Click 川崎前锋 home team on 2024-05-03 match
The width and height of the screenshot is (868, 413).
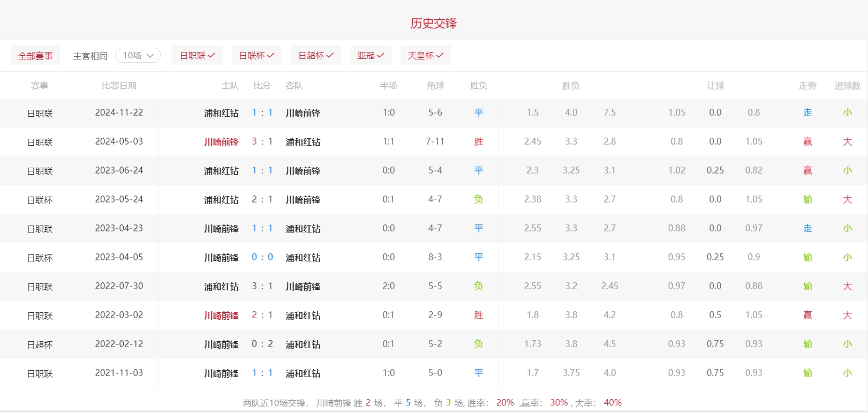tap(221, 142)
